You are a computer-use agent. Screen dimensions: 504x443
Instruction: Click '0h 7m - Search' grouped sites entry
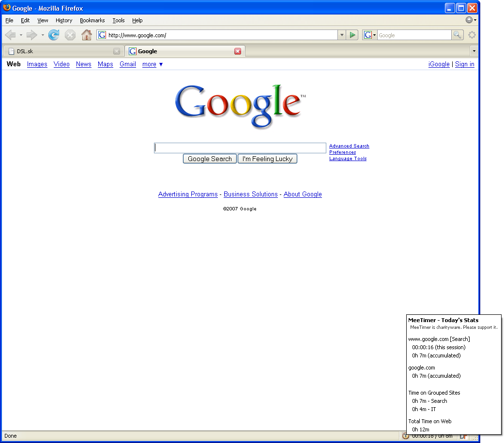click(429, 401)
